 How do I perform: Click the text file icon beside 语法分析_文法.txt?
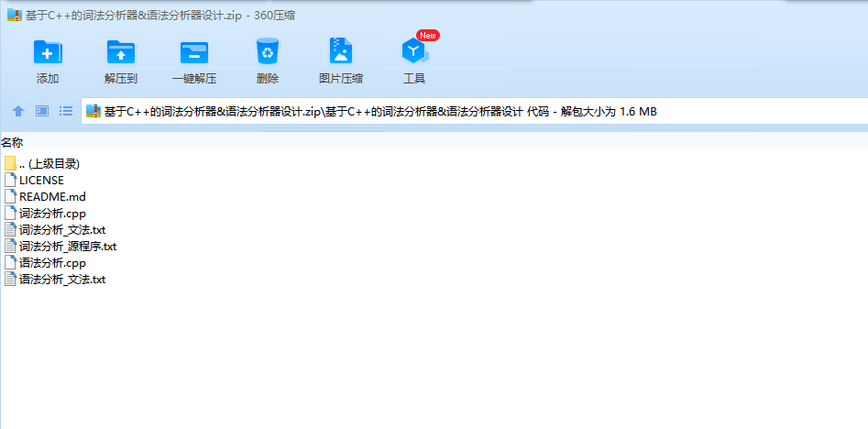click(10, 280)
